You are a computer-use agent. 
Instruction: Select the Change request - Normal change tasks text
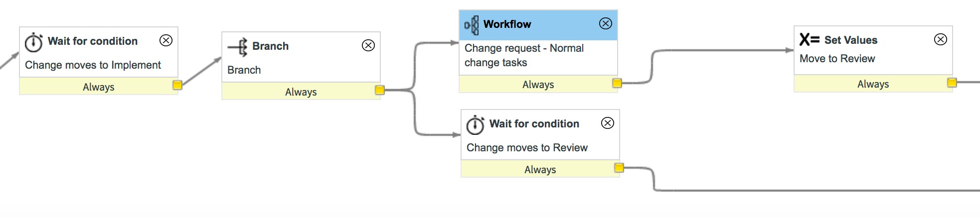[x=524, y=55]
